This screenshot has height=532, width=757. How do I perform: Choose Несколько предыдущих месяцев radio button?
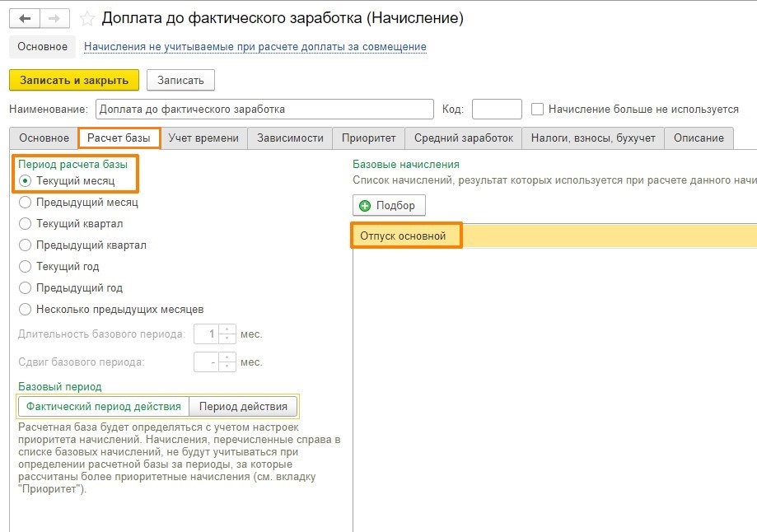click(25, 309)
